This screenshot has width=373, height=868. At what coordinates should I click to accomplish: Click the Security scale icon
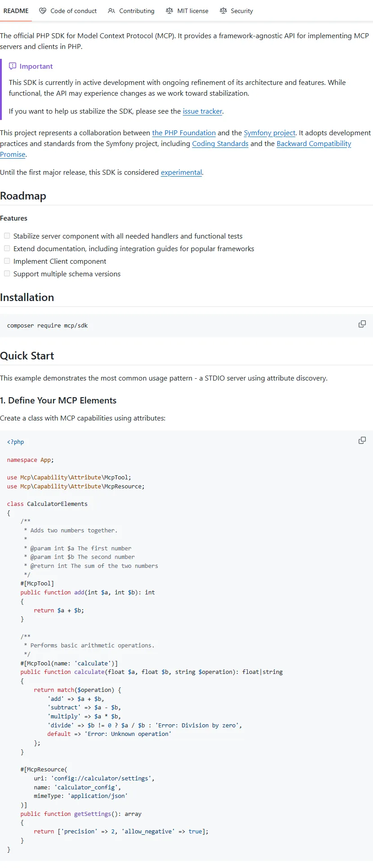223,11
